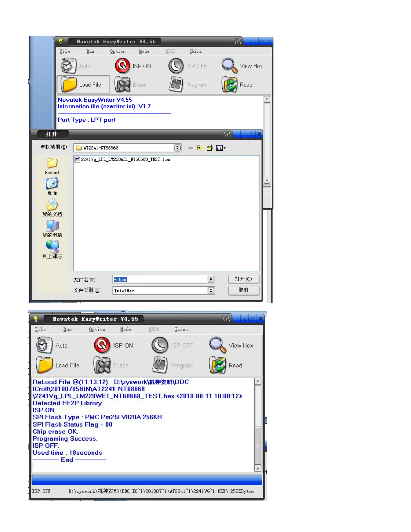Click the Read icon in lower EasyWriter window
411x532 pixels.
(218, 365)
